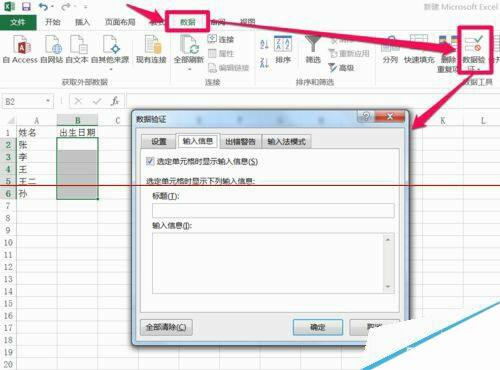Click the 标题 title input field
The width and height of the screenshot is (500, 370).
[x=273, y=211]
